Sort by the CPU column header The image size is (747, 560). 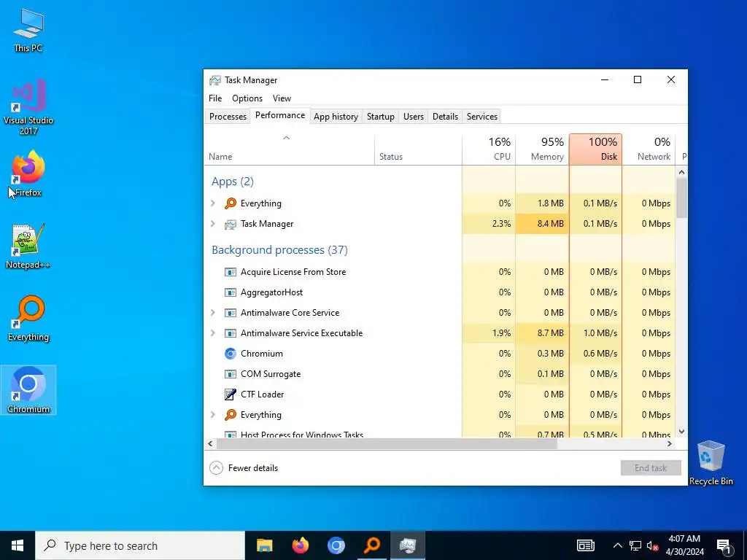489,149
